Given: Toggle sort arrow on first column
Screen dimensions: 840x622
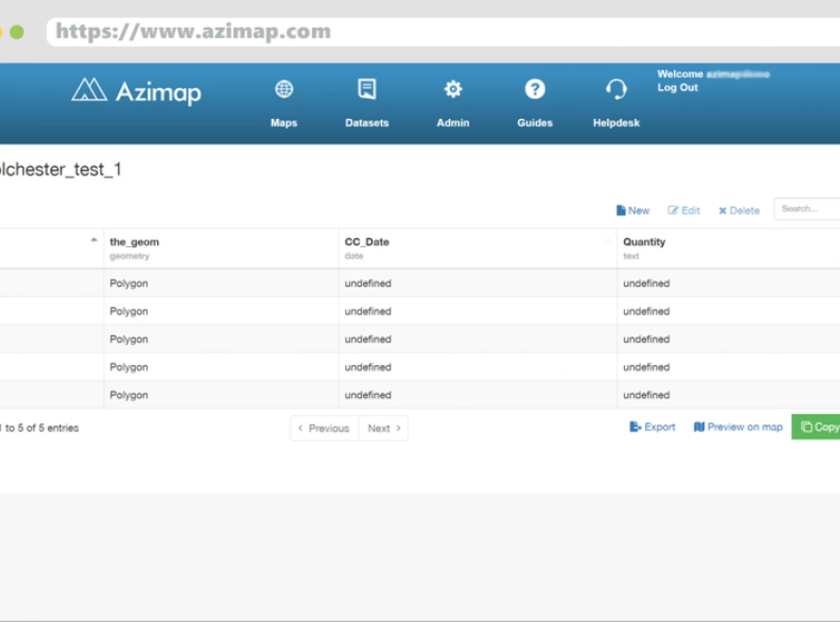Looking at the screenshot, I should tap(94, 240).
